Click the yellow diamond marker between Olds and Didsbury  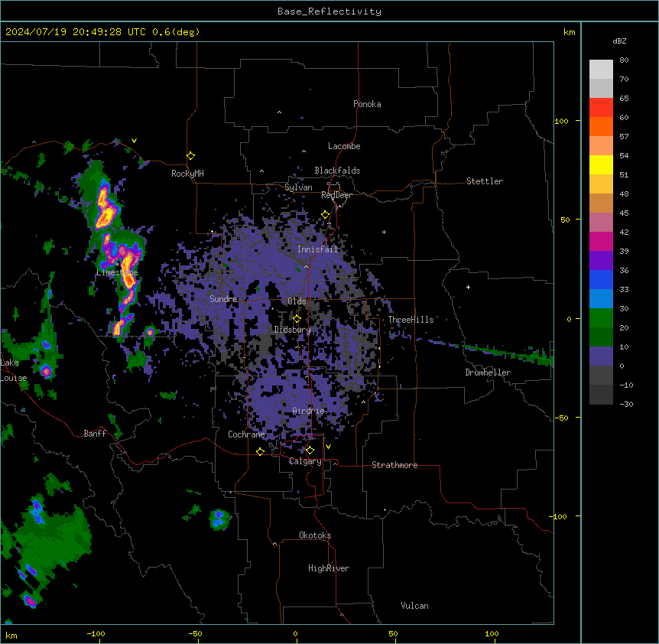coord(297,319)
